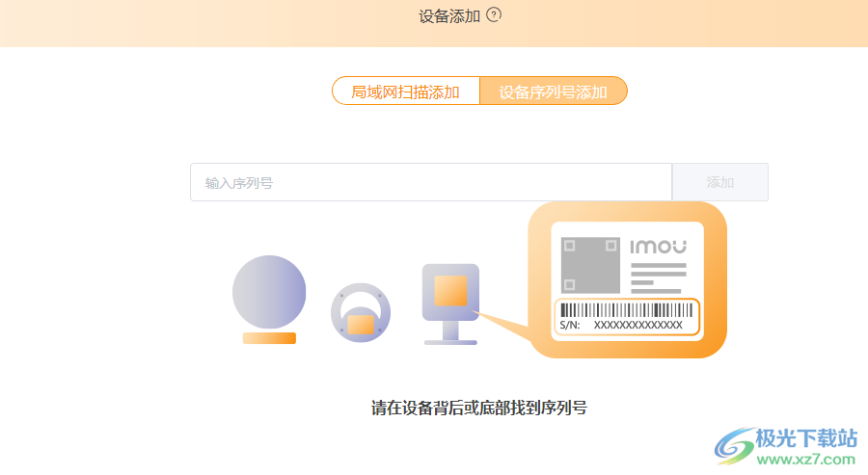The height and width of the screenshot is (475, 868).
Task: Select the 设备序列号添加 tab
Action: [x=553, y=92]
